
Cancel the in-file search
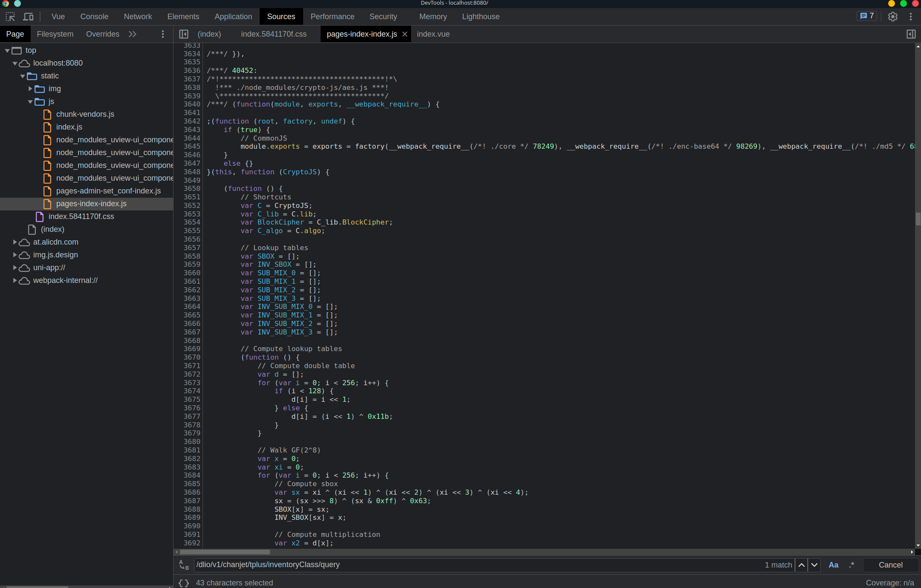[x=890, y=565]
